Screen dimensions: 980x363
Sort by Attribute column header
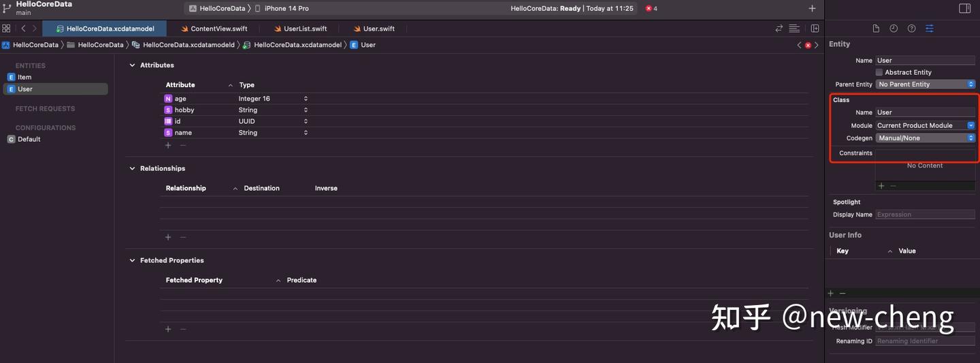pyautogui.click(x=180, y=85)
